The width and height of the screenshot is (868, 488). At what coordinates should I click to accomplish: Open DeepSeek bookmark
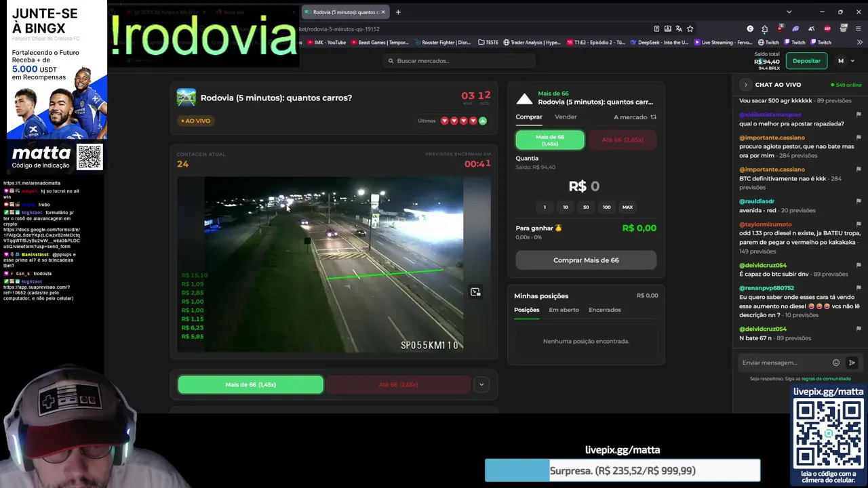click(658, 42)
